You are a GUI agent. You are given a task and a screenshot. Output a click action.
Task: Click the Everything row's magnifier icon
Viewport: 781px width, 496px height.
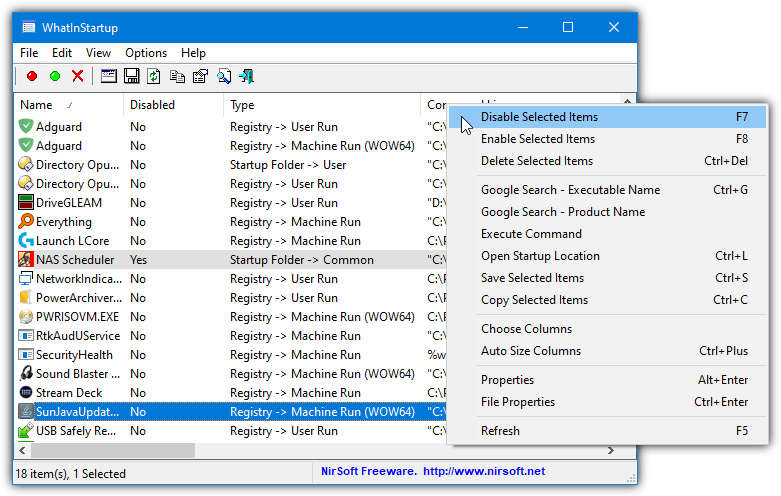pos(25,222)
